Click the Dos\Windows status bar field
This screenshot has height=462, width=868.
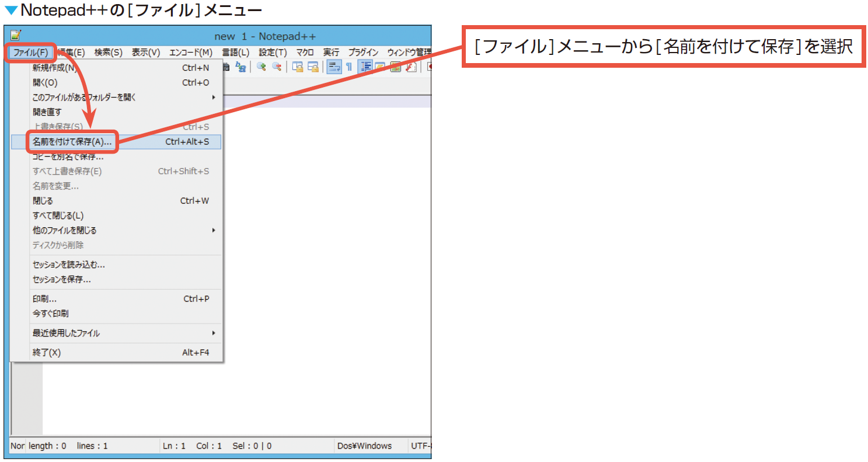click(x=365, y=446)
